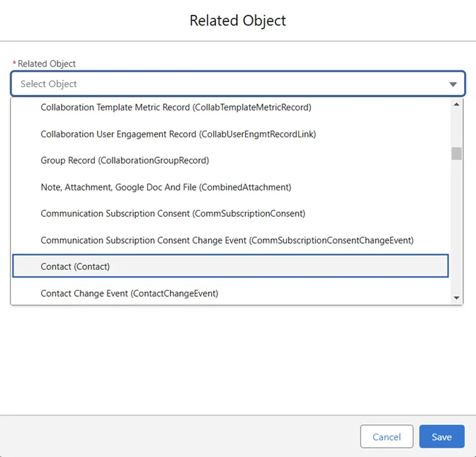The height and width of the screenshot is (457, 476).
Task: Click scrollbar track above the thumb
Action: [456, 128]
